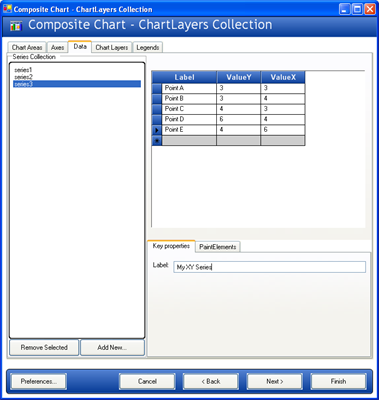This screenshot has width=379, height=400.
Task: Minimize the Composite Chart window
Action: (x=345, y=9)
